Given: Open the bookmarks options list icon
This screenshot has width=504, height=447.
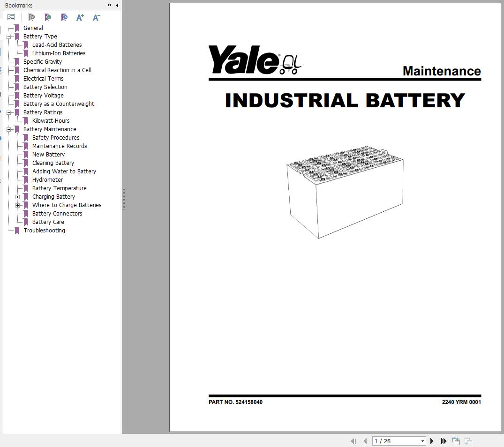Looking at the screenshot, I should tap(11, 17).
